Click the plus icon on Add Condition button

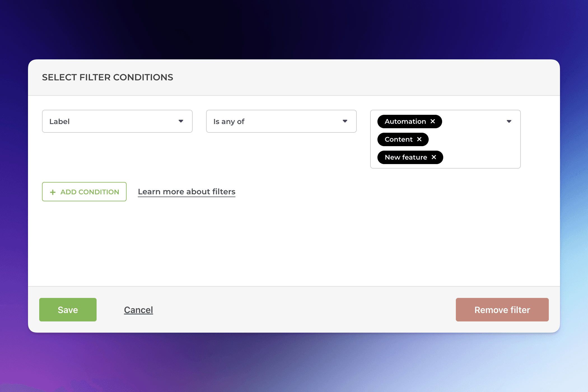53,192
